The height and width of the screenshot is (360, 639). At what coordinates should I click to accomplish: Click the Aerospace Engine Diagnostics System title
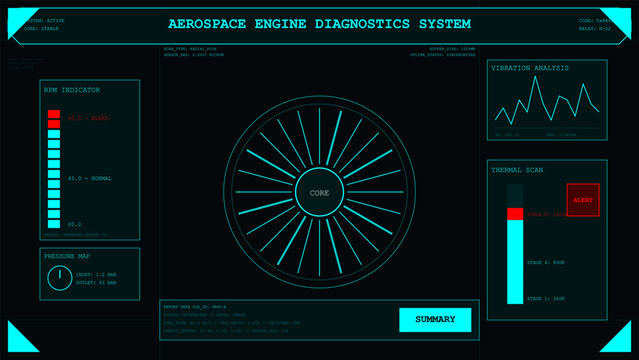320,24
